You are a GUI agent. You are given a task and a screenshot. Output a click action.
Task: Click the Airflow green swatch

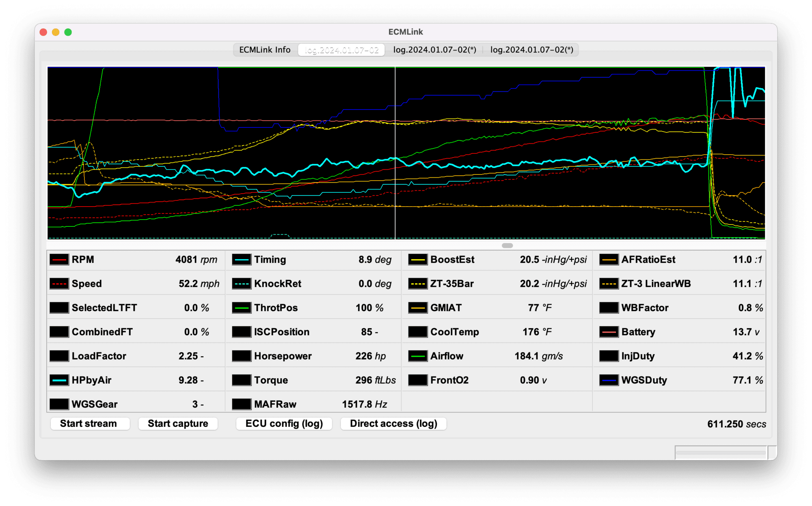(418, 356)
